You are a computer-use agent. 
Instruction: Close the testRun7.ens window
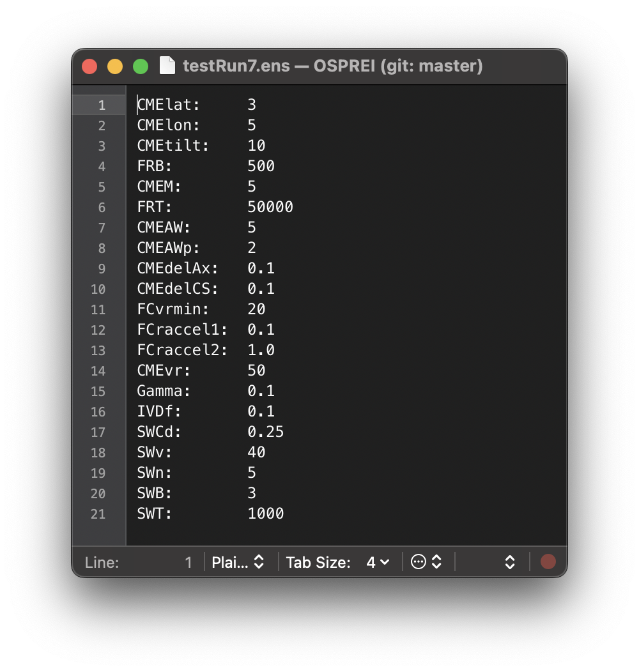(89, 66)
